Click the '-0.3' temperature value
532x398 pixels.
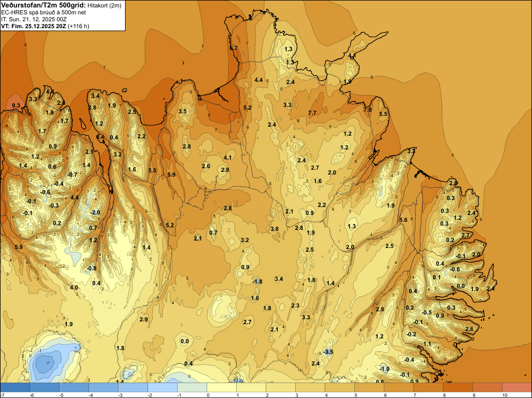(x=54, y=205)
